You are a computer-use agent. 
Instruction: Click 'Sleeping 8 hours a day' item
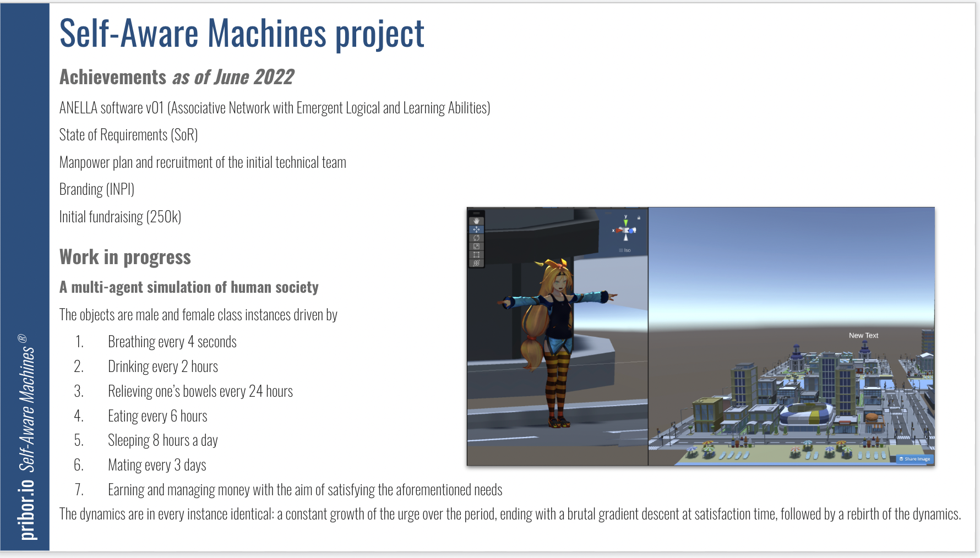coord(163,440)
